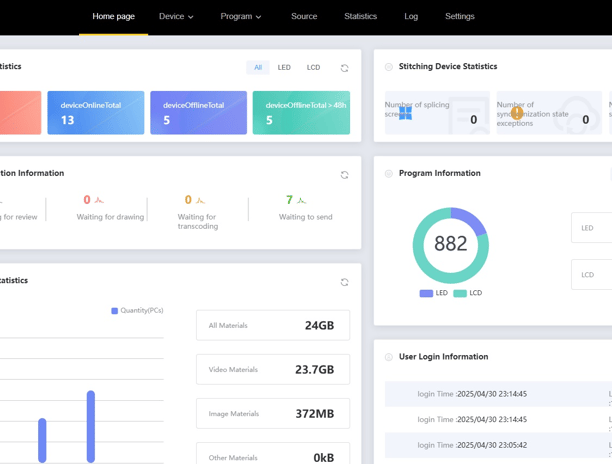Refresh the material statistics panel
Viewport: 612px width, 464px height.
coord(344,282)
